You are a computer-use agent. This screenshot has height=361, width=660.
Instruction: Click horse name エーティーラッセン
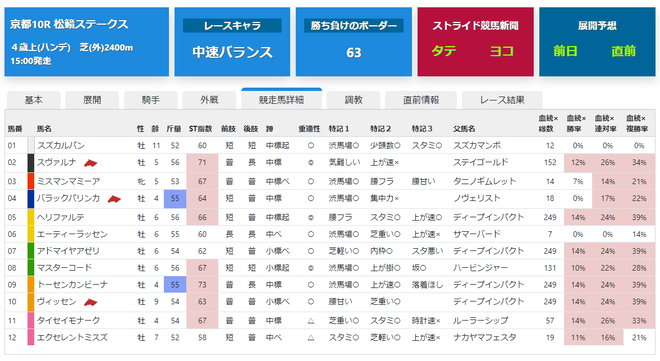pyautogui.click(x=72, y=234)
